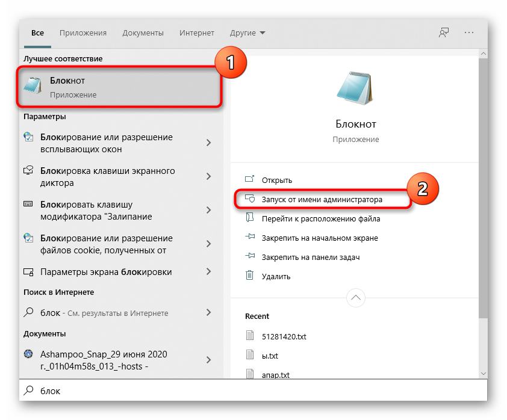Click the large Блокнот icon in preview pane
The height and width of the screenshot is (420, 507).
356,88
